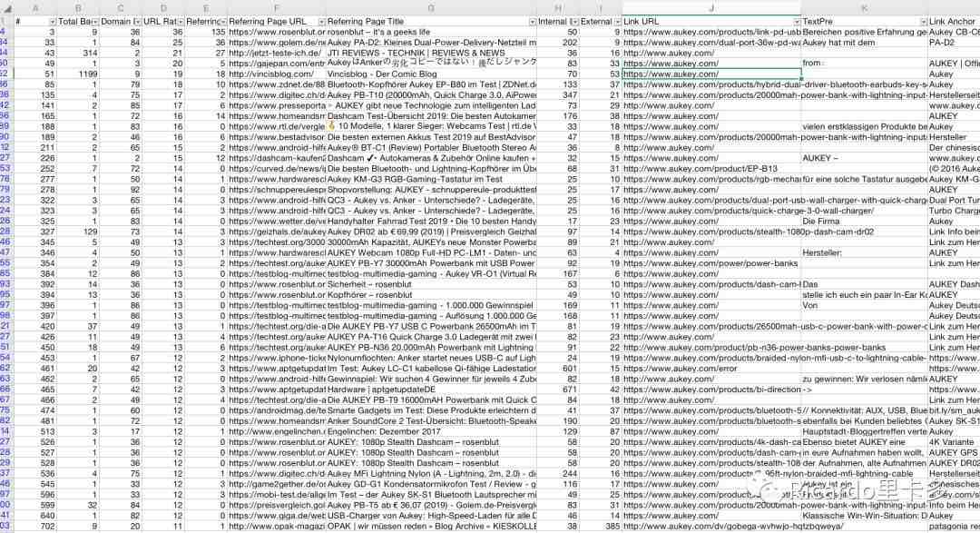The image size is (980, 533).
Task: Select cell 'Hardware | aptgetupdateDE'
Action: [x=431, y=390]
